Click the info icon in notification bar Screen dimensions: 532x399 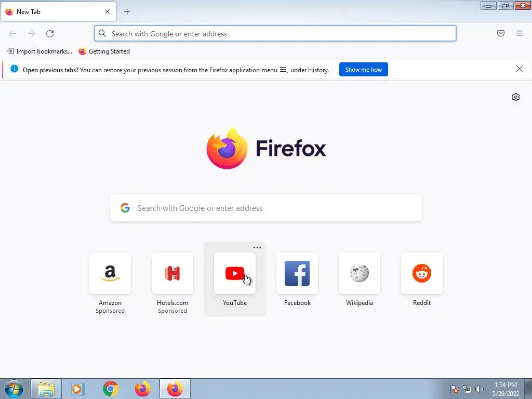14,69
